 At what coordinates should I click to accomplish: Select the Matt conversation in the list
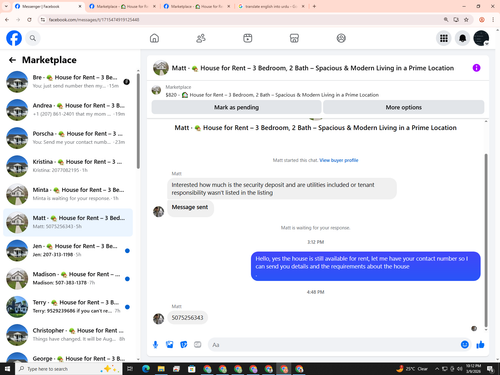[x=68, y=222]
